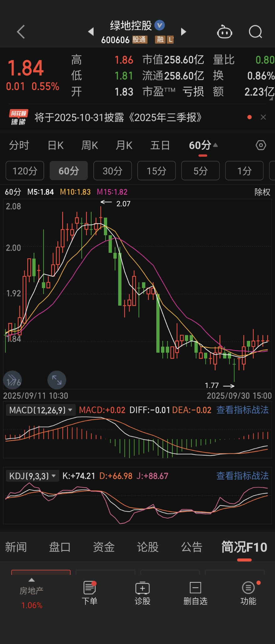Tap the 2025/09/30 15:00 end date label
Image resolution: width=275 pixels, height=644 pixels.
239,396
